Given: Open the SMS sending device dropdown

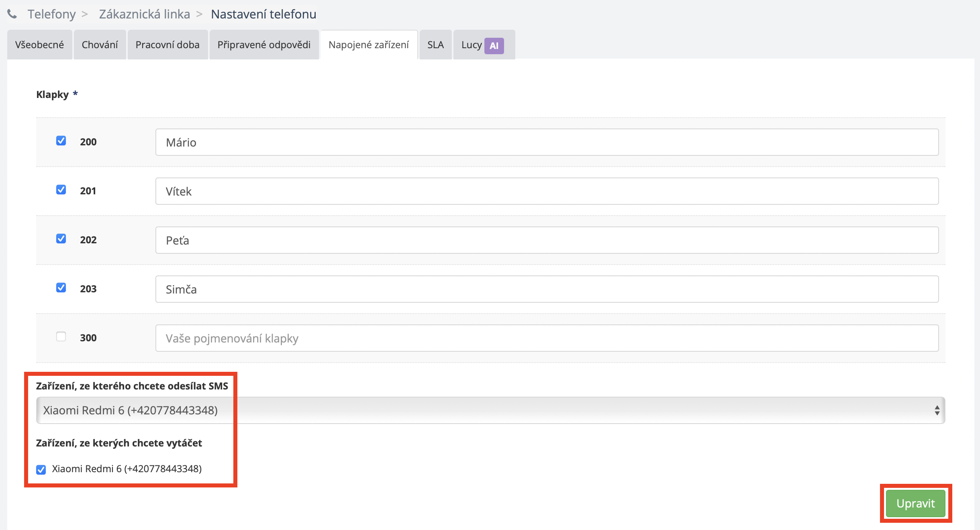Looking at the screenshot, I should coord(490,410).
